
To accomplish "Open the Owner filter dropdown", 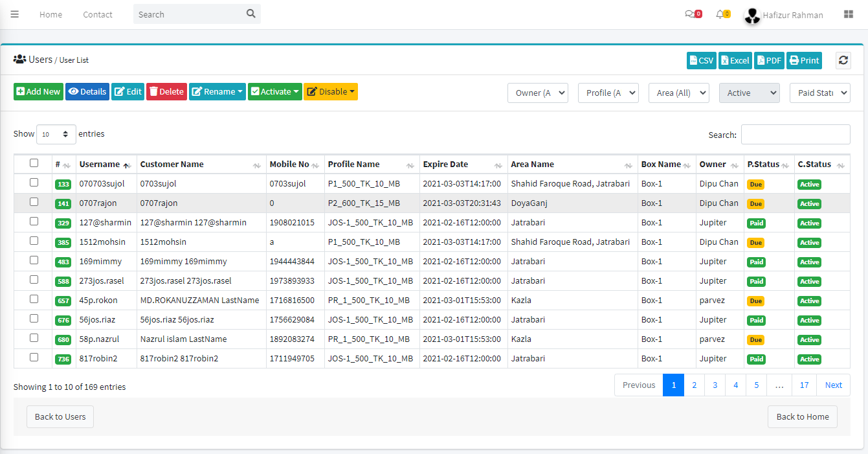I will [537, 93].
